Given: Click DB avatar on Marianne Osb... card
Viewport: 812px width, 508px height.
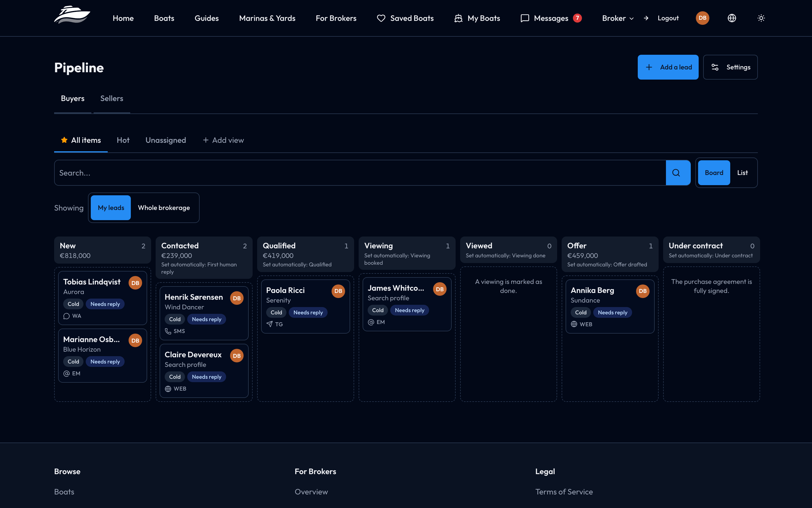Looking at the screenshot, I should 135,340.
